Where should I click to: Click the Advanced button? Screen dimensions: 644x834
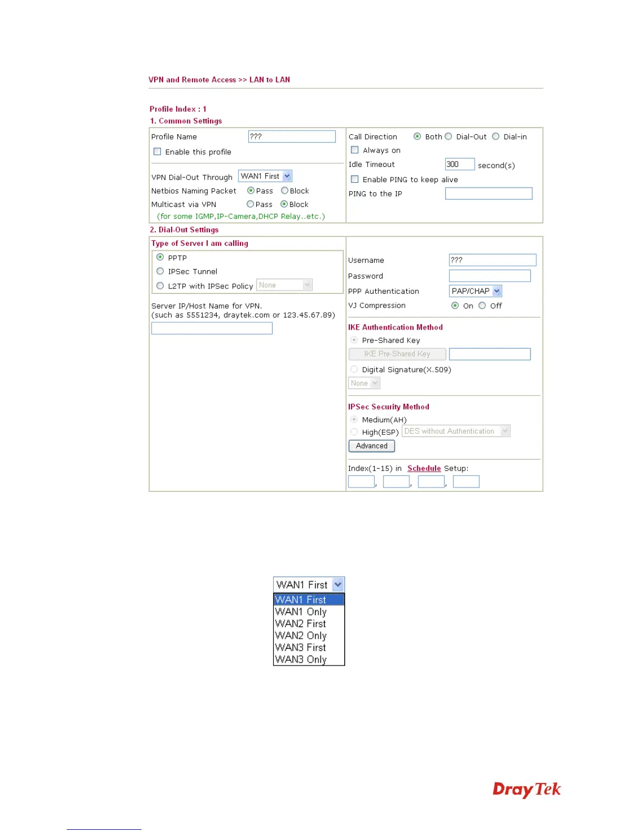click(x=371, y=446)
